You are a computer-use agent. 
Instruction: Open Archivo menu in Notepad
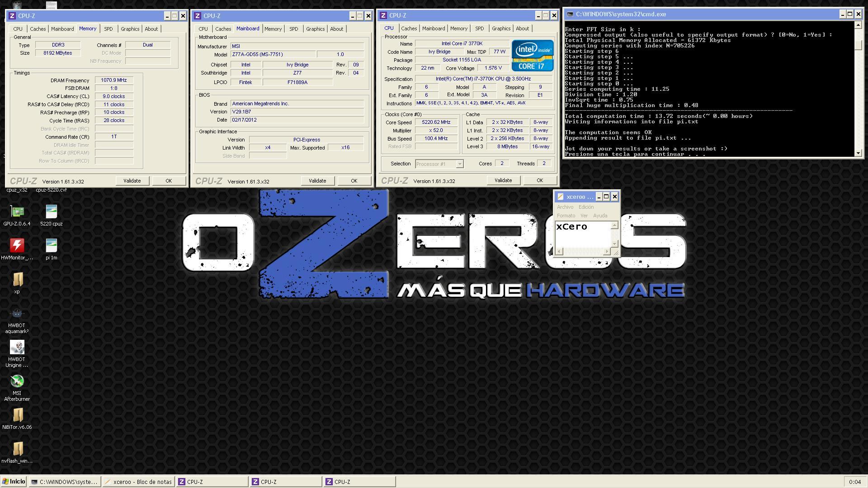(565, 207)
